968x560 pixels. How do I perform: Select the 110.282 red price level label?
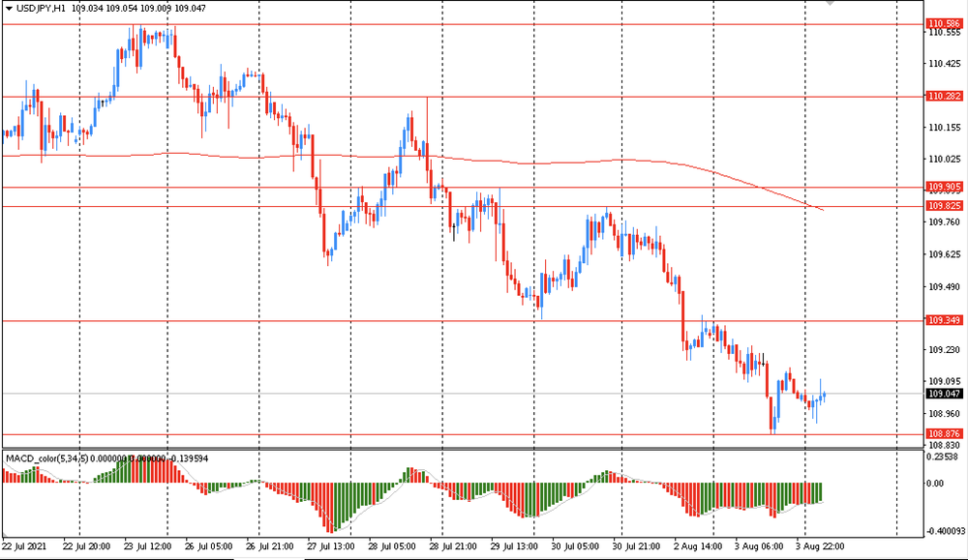point(945,96)
